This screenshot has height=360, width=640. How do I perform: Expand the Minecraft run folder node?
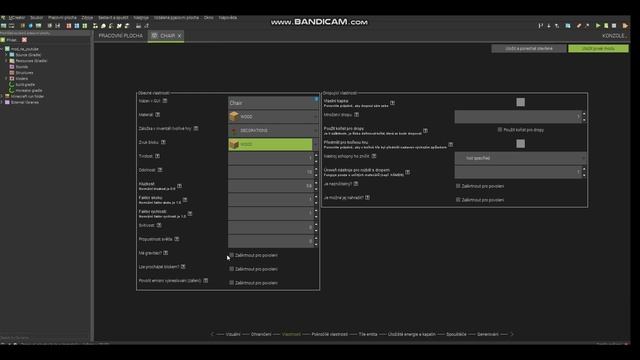(x=2, y=96)
